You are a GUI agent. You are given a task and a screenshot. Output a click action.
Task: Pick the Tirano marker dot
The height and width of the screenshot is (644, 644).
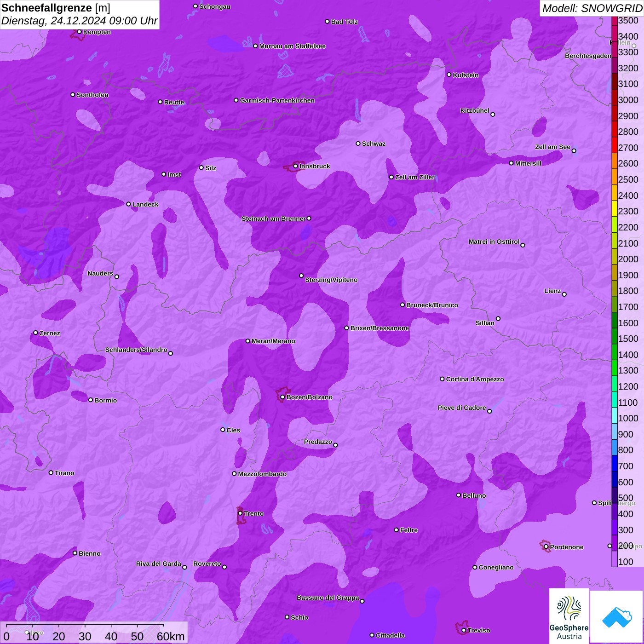point(51,472)
